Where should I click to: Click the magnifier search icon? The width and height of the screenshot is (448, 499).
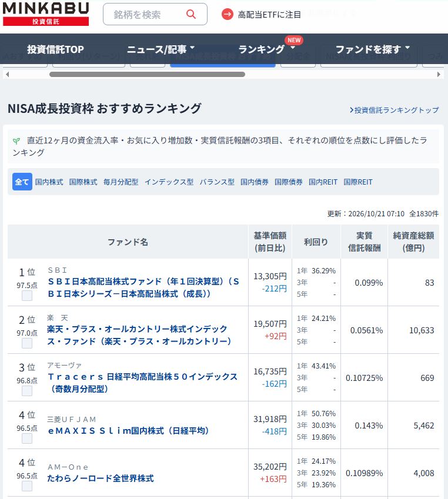click(190, 14)
